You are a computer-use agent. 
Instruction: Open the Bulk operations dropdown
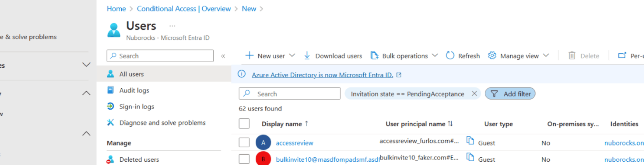click(x=435, y=55)
